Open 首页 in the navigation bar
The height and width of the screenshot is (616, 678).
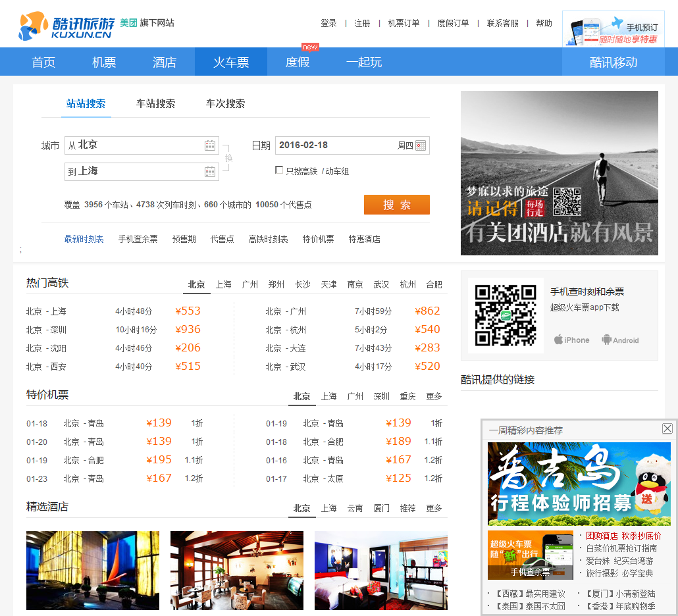pyautogui.click(x=43, y=63)
